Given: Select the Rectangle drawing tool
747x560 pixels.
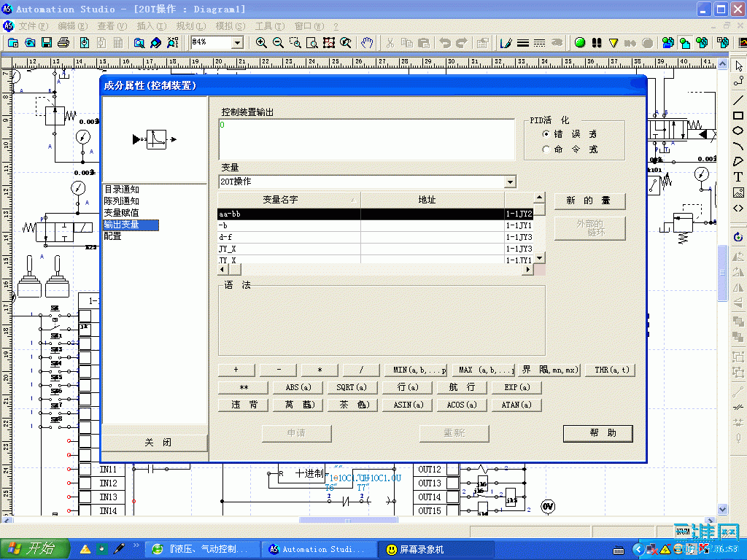Looking at the screenshot, I should pos(738,117).
